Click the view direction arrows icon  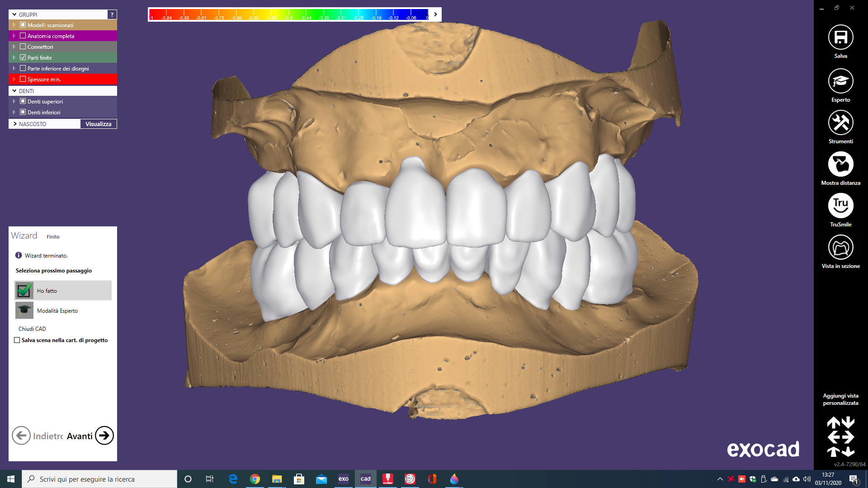point(840,437)
